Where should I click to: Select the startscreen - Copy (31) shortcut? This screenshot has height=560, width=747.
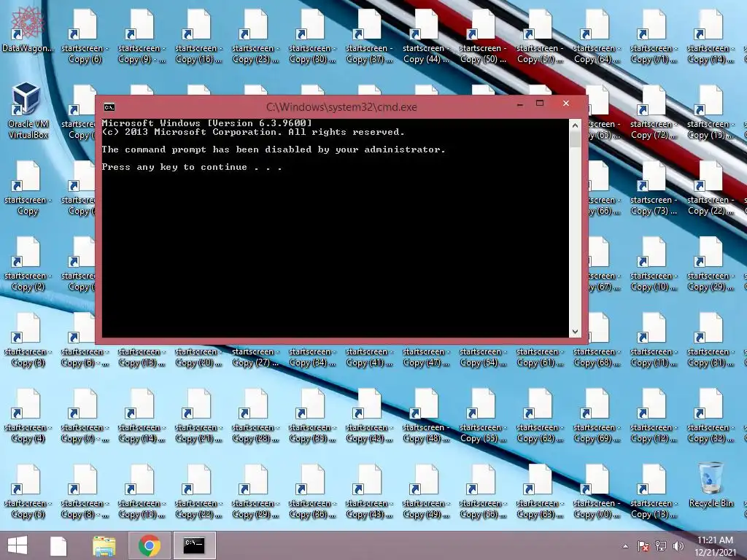coord(711,339)
